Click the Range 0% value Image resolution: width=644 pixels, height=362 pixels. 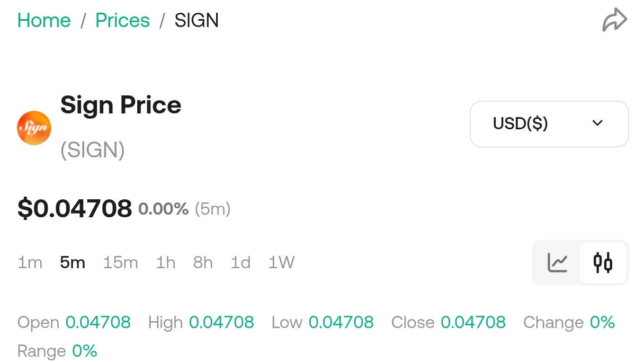click(85, 351)
